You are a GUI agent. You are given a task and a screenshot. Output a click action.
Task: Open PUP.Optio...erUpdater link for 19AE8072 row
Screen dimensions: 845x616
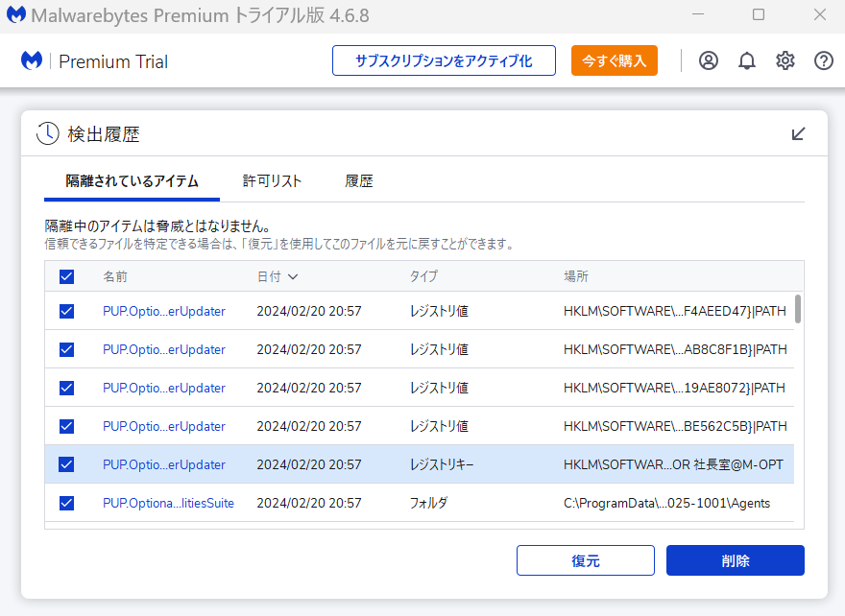coord(164,388)
